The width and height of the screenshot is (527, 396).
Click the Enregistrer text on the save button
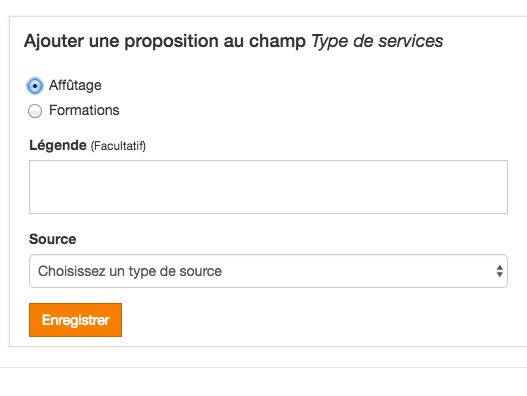(76, 320)
